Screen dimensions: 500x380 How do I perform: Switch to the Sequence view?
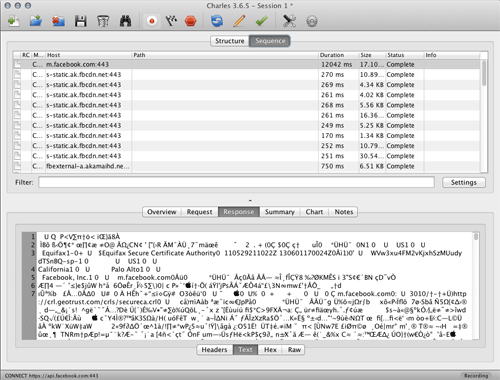point(270,41)
